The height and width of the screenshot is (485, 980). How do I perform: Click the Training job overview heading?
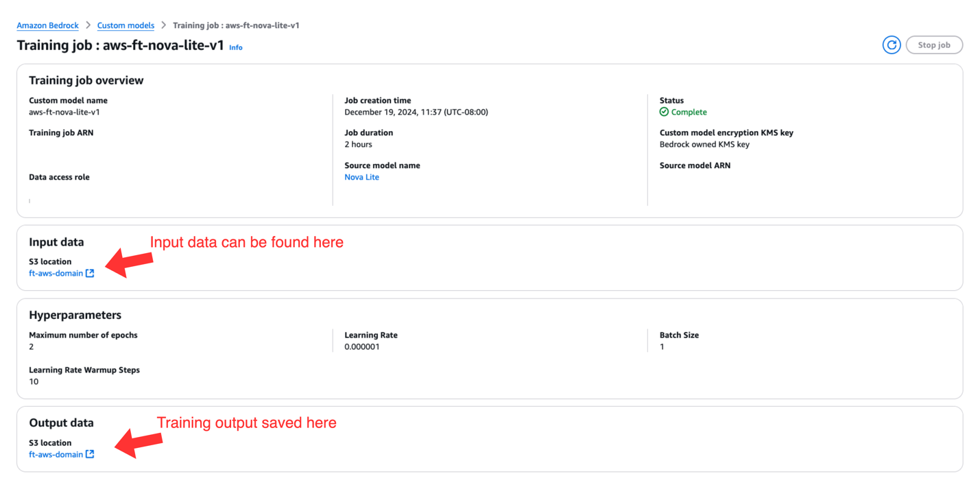coord(86,80)
